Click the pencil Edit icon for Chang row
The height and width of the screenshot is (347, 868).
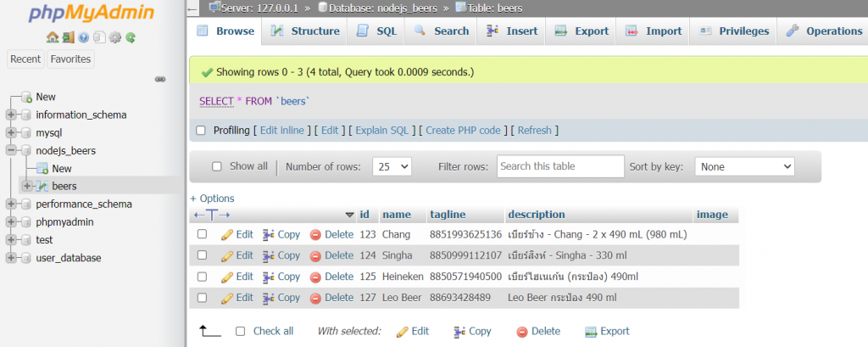point(227,235)
